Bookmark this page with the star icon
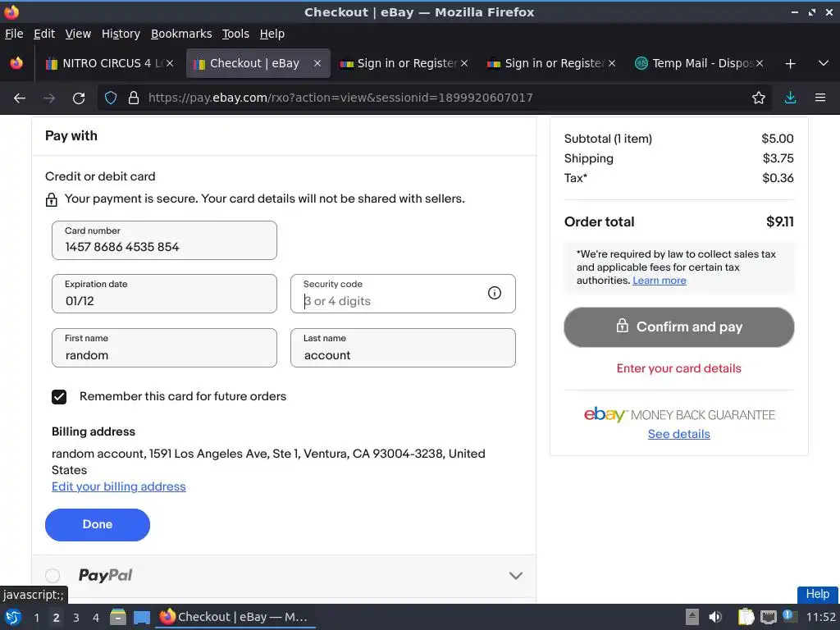 tap(758, 98)
